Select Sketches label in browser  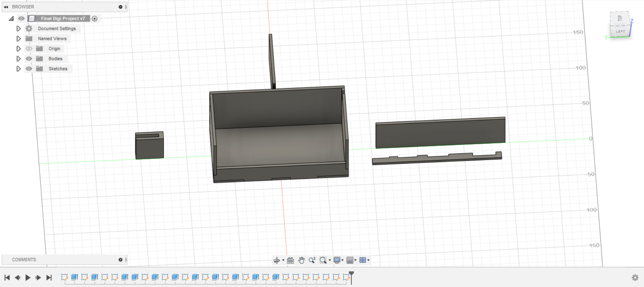(x=58, y=69)
